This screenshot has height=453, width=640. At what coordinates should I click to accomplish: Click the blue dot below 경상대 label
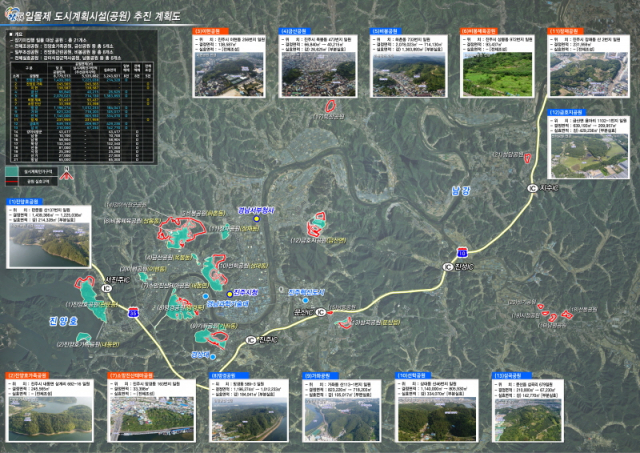213,357
